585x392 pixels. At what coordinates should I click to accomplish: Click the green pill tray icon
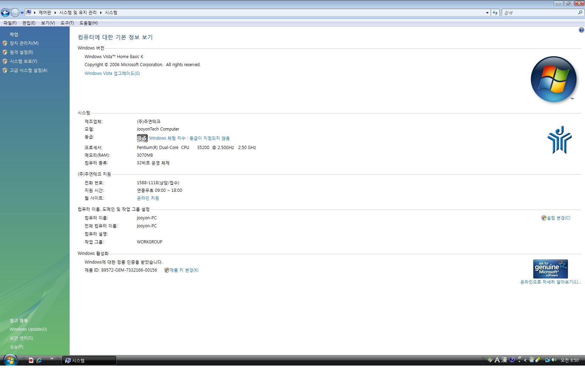coord(538,360)
